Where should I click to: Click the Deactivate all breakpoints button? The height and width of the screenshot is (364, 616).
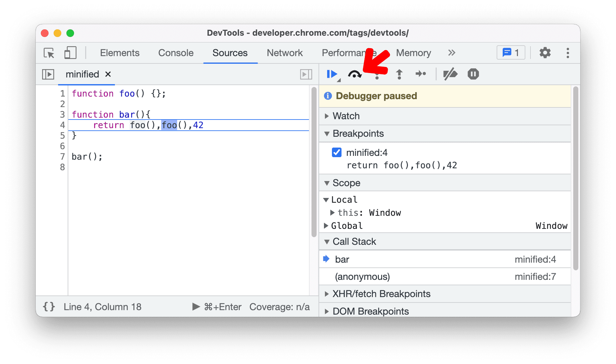450,74
